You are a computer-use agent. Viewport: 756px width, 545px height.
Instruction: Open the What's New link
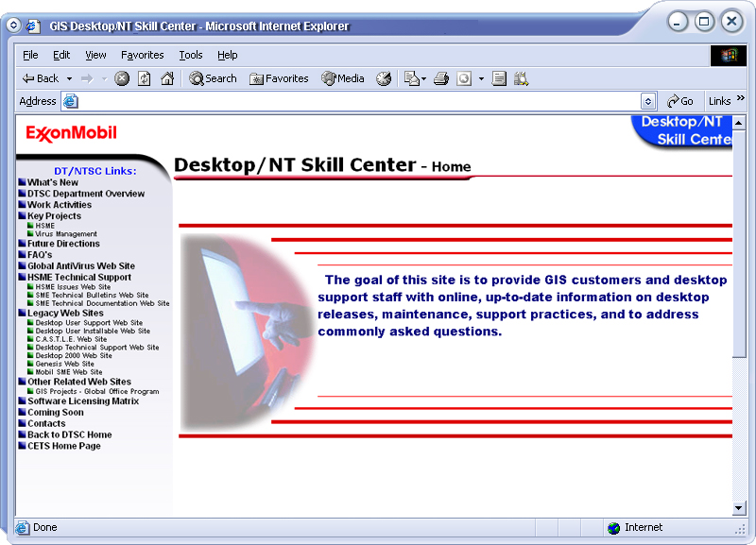click(53, 182)
